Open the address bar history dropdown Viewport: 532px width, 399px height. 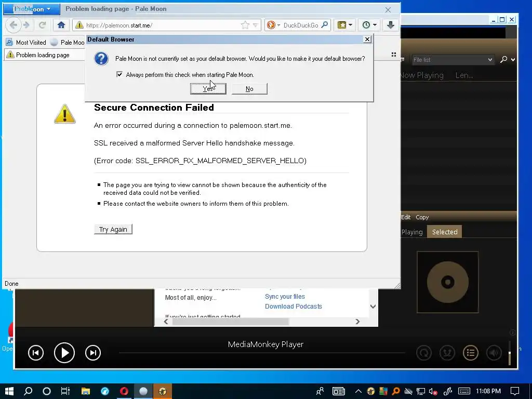(256, 25)
